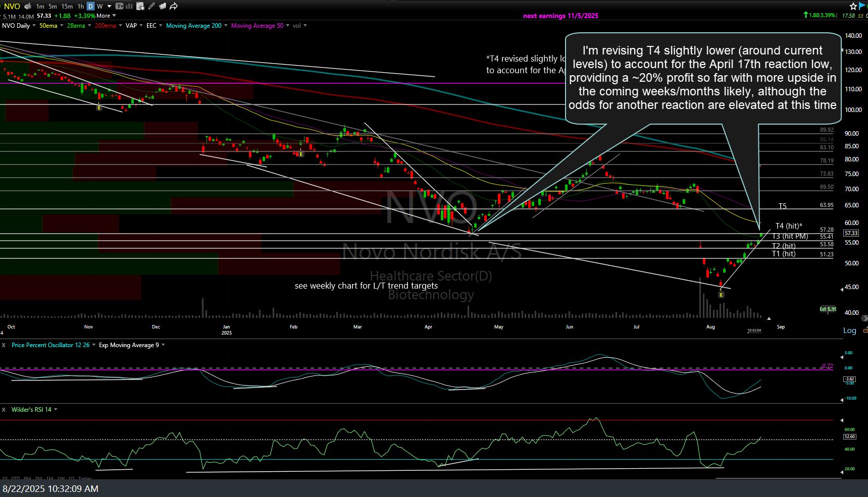Image resolution: width=868 pixels, height=497 pixels.
Task: Click the add indicator grid icon
Action: (140, 7)
